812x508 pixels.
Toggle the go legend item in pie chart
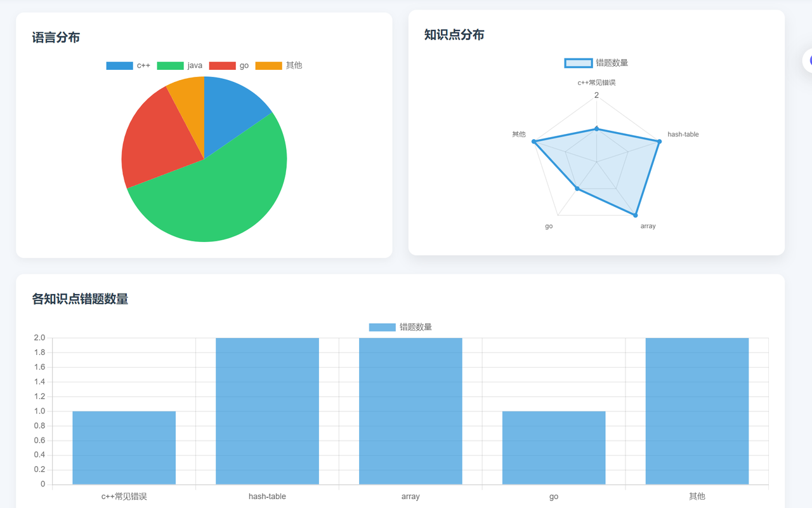[229, 65]
